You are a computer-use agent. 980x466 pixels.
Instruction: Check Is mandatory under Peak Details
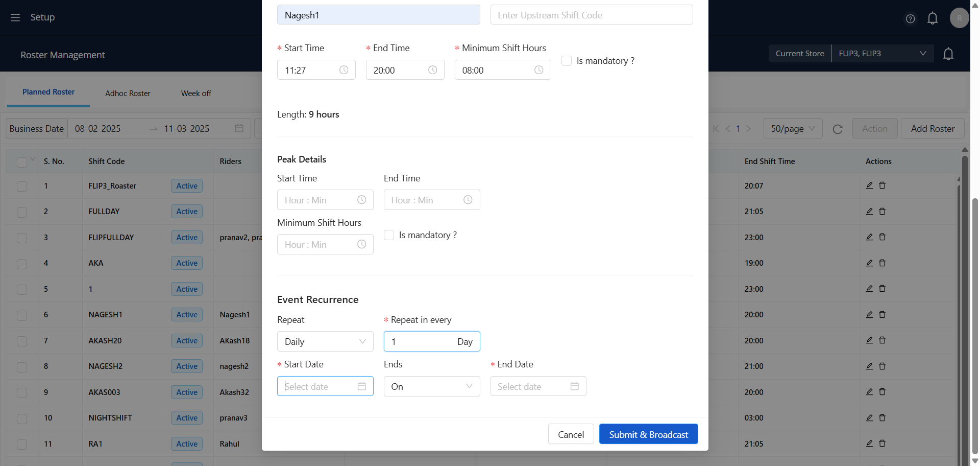(x=389, y=235)
